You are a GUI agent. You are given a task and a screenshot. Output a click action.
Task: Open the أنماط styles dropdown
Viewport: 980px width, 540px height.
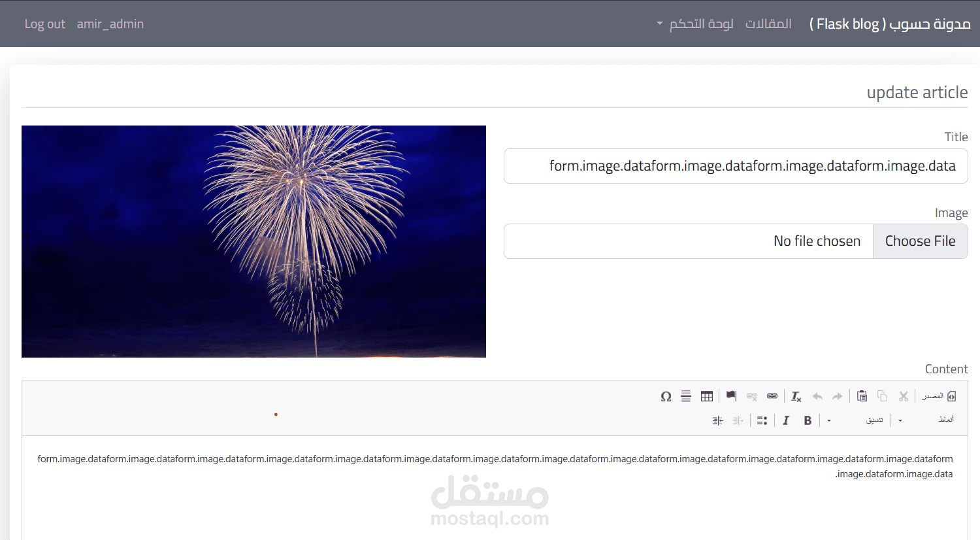pos(927,420)
